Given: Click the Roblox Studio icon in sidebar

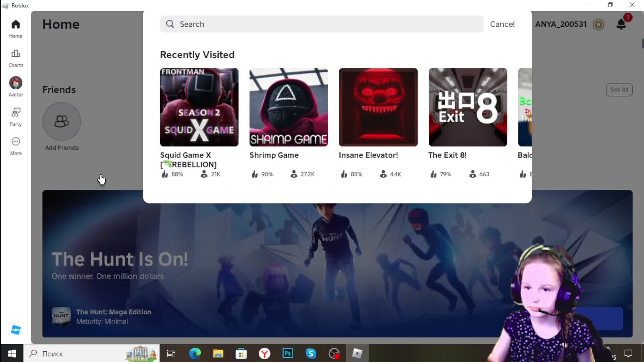Looking at the screenshot, I should pyautogui.click(x=16, y=330).
